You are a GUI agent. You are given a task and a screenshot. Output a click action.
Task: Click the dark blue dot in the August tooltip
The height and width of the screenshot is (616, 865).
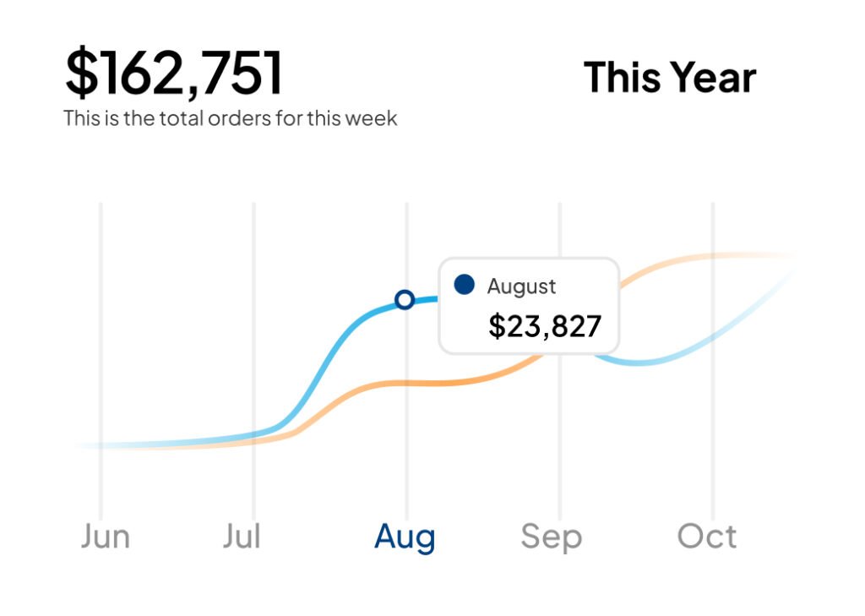(464, 285)
